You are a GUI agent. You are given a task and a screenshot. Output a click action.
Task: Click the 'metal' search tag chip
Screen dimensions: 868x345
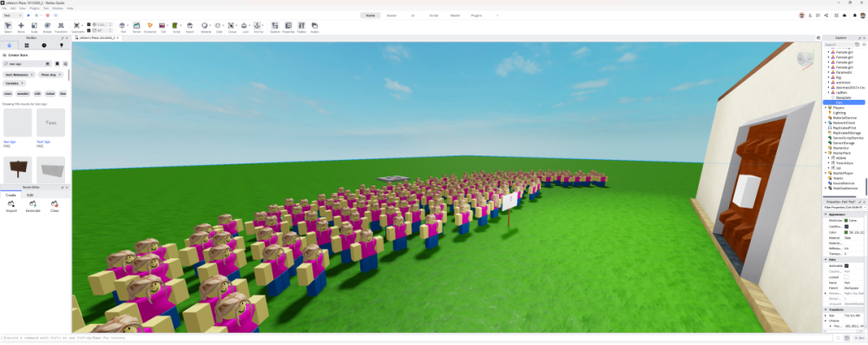pyautogui.click(x=50, y=94)
